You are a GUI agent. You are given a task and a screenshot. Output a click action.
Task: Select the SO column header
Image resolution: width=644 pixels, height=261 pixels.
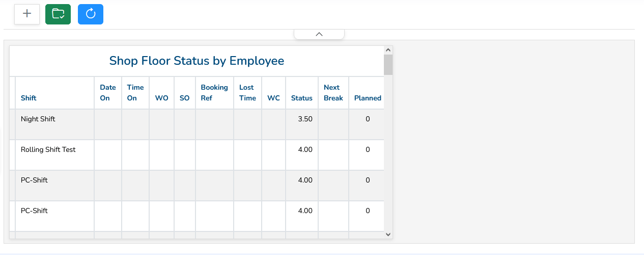[x=185, y=98]
